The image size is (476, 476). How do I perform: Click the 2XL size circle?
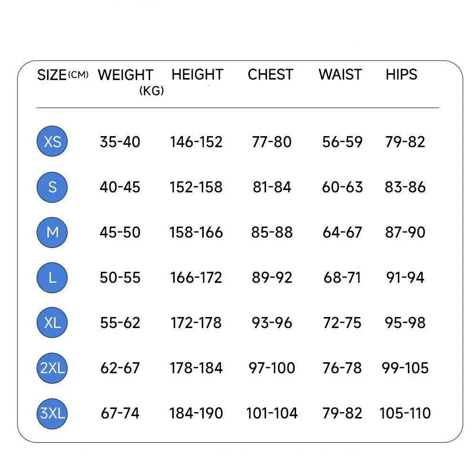coord(52,368)
